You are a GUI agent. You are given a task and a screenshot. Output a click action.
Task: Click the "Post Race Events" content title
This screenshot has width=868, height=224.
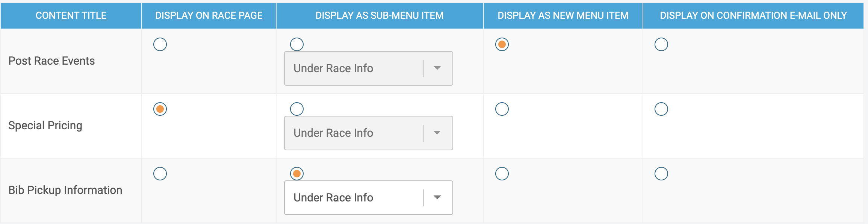coord(52,60)
